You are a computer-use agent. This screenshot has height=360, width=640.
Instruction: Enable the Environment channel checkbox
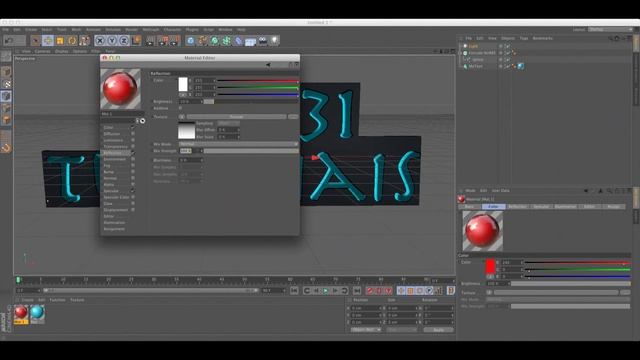click(x=133, y=159)
